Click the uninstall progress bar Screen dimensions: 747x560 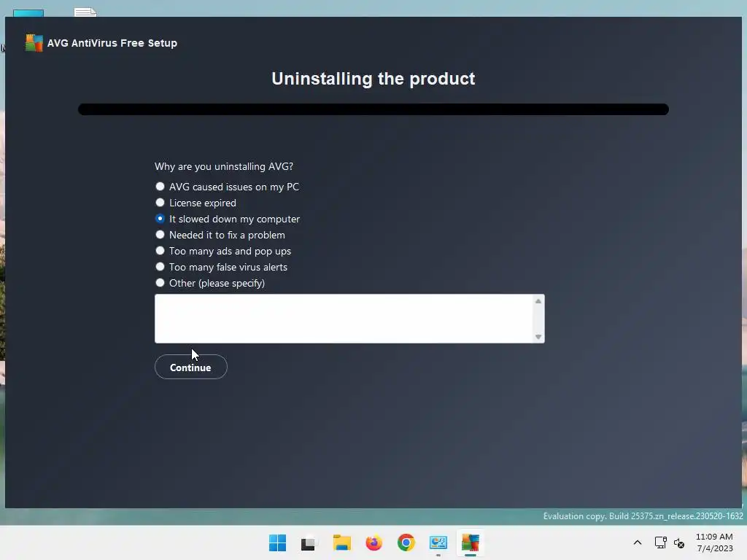(x=373, y=109)
